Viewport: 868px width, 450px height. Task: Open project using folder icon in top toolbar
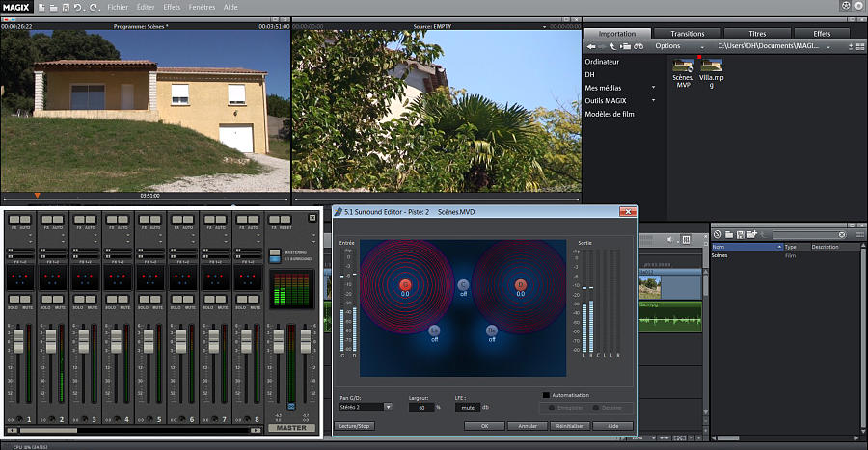[x=54, y=7]
